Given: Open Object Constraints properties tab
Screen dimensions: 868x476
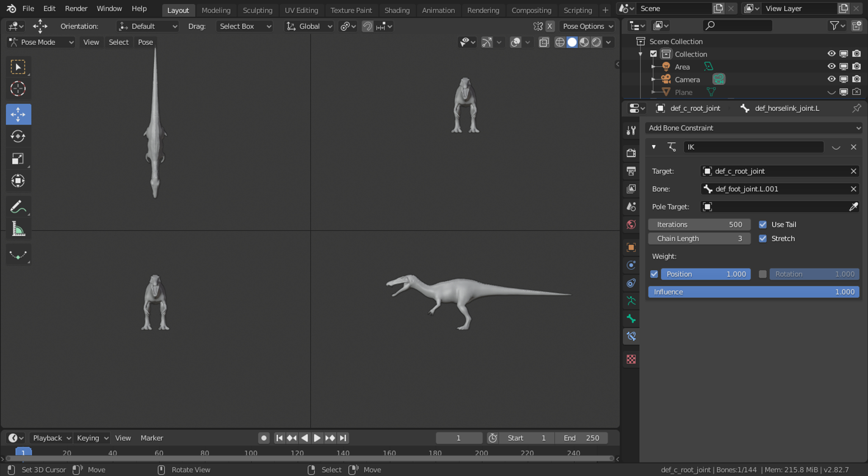Looking at the screenshot, I should coord(631,283).
